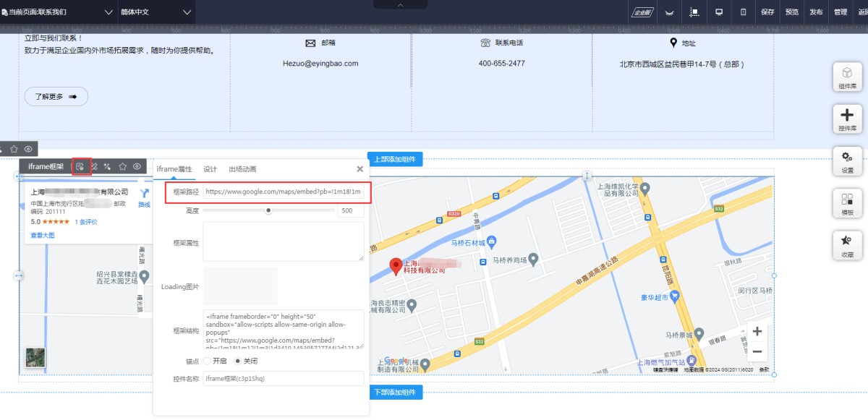Click the guides and ruler icon in top bar
The height and width of the screenshot is (420, 868).
(x=694, y=12)
